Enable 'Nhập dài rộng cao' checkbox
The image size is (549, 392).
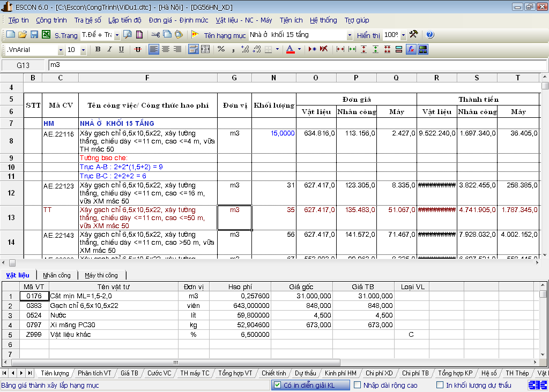pyautogui.click(x=357, y=385)
